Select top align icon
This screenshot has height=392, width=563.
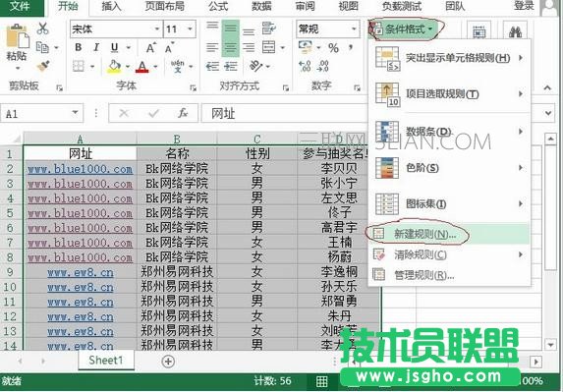point(212,27)
